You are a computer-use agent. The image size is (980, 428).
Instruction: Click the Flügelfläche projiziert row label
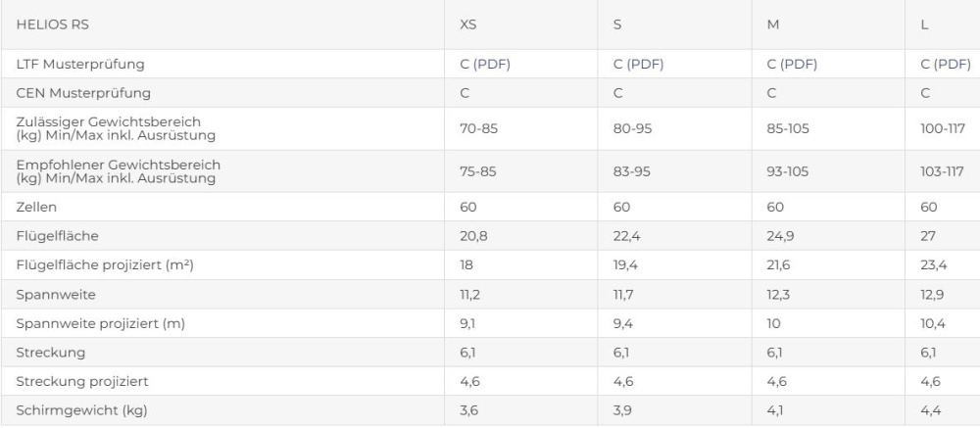105,264
